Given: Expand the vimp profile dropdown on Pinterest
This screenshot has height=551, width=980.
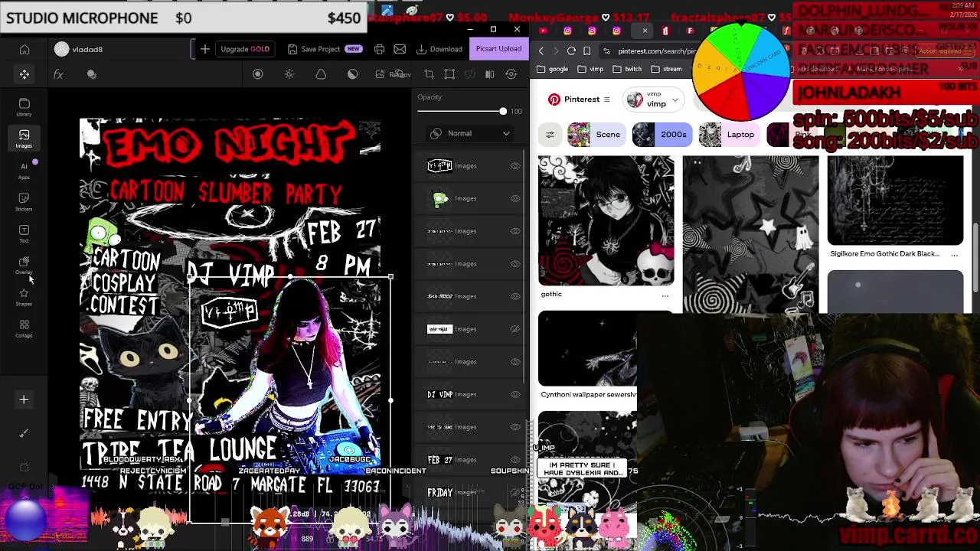Looking at the screenshot, I should point(675,99).
